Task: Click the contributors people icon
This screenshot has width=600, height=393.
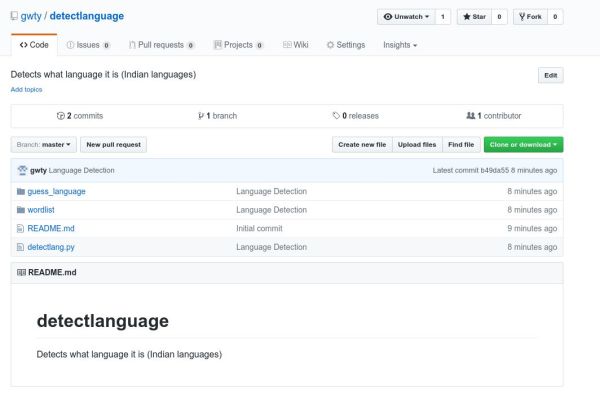Action: tap(471, 116)
